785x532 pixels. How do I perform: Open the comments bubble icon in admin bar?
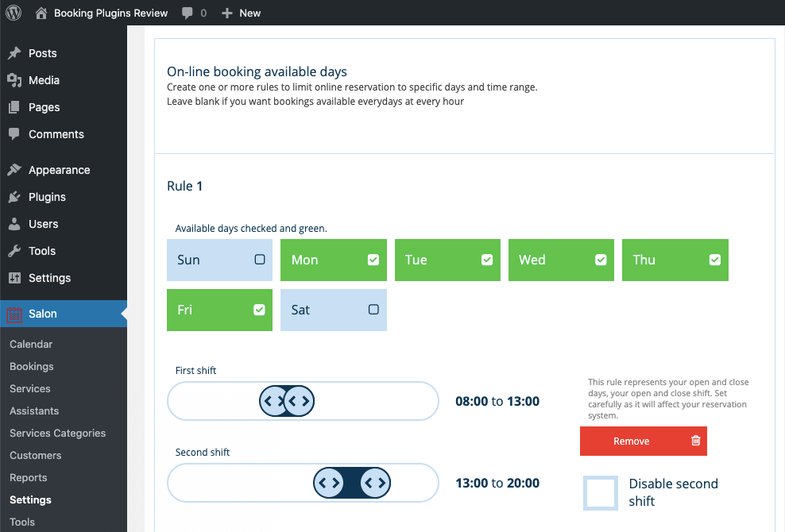point(188,13)
